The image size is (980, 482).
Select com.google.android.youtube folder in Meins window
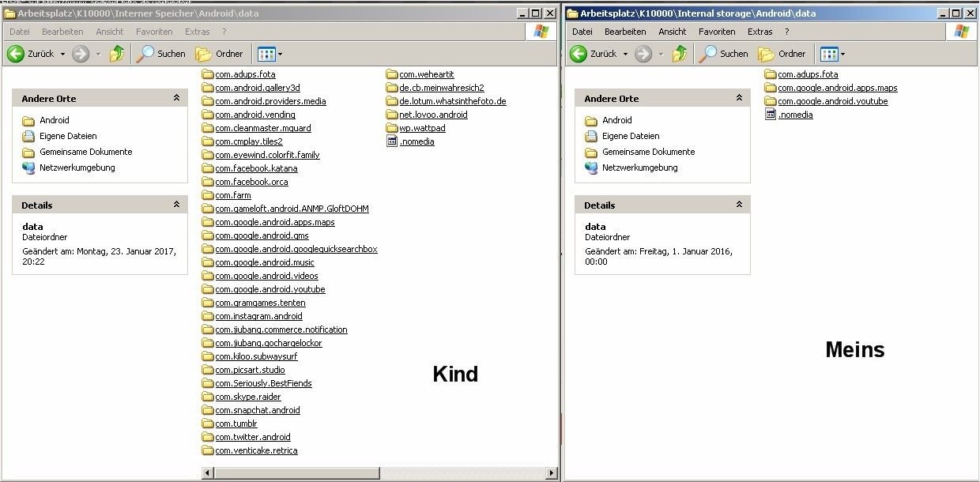point(826,101)
